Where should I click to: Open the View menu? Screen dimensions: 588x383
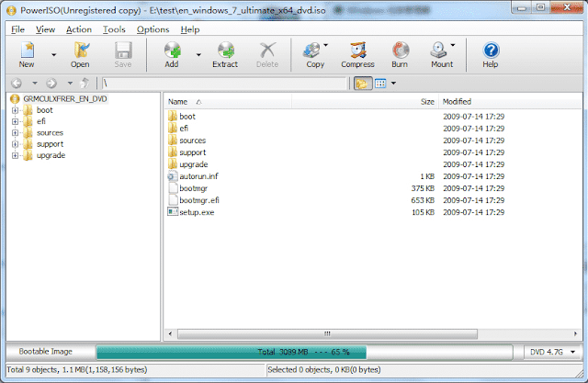click(x=45, y=29)
